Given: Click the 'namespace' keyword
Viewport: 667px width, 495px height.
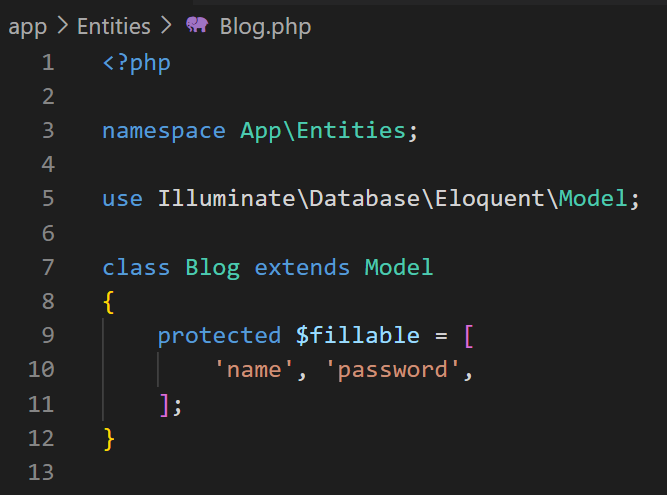Looking at the screenshot, I should [x=164, y=132].
